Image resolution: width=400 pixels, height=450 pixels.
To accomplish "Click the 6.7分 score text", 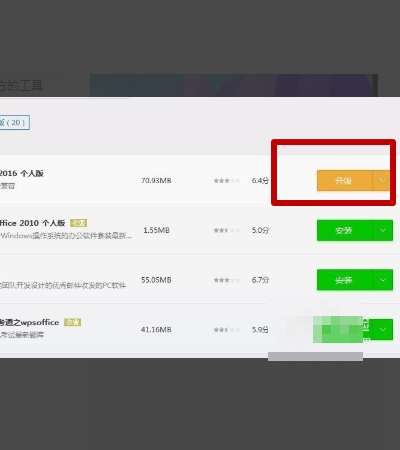I will point(260,280).
